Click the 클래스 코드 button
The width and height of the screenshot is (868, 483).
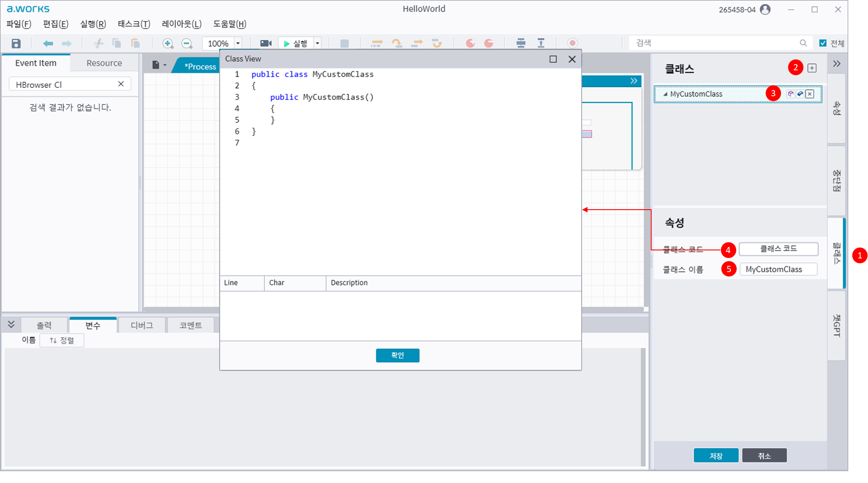[x=778, y=249]
